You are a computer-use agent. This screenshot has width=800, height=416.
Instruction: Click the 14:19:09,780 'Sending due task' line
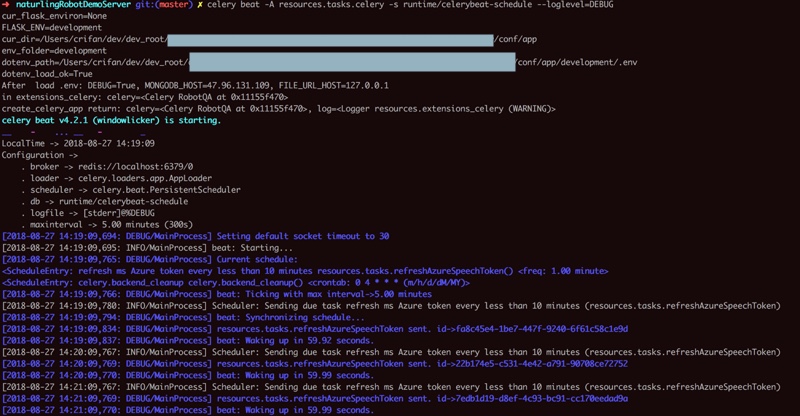tap(391, 306)
